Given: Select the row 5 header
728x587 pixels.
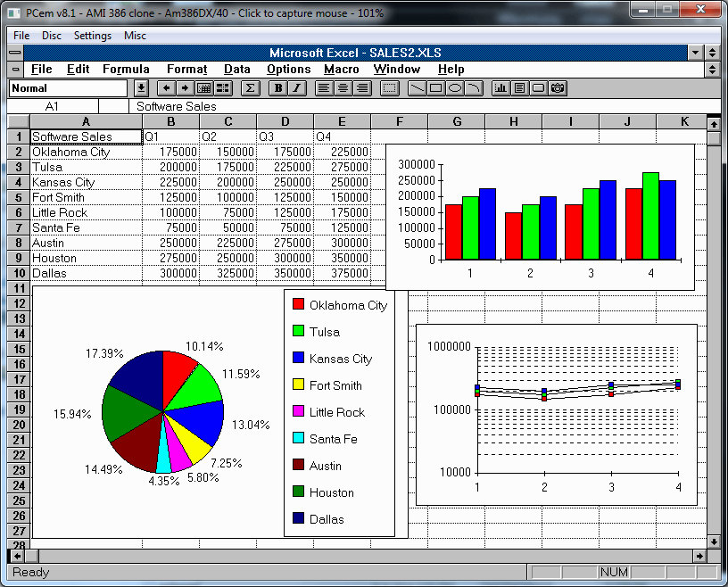Looking at the screenshot, I should 19,197.
